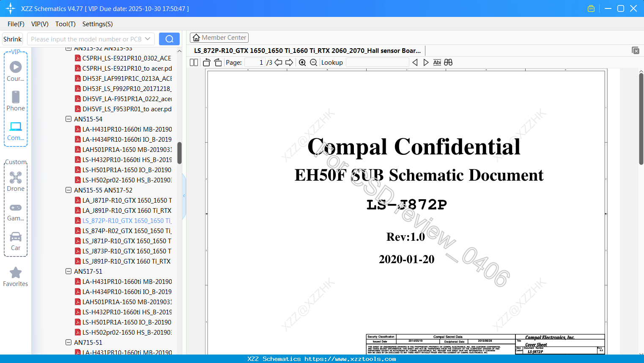This screenshot has height=363, width=644.
Task: Open PDF icon for C5PRH_LS-E921PR10_0302_ACE
Action: [78, 58]
